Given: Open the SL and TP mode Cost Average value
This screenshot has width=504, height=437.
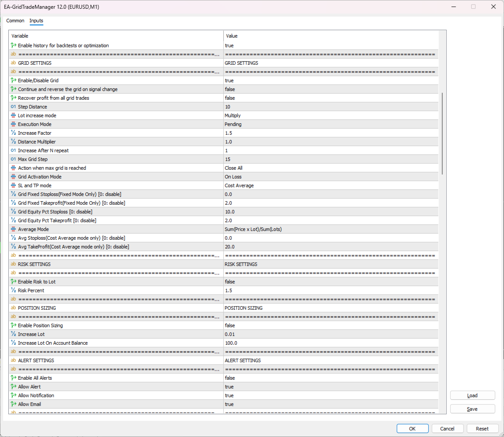Looking at the screenshot, I should (331, 185).
